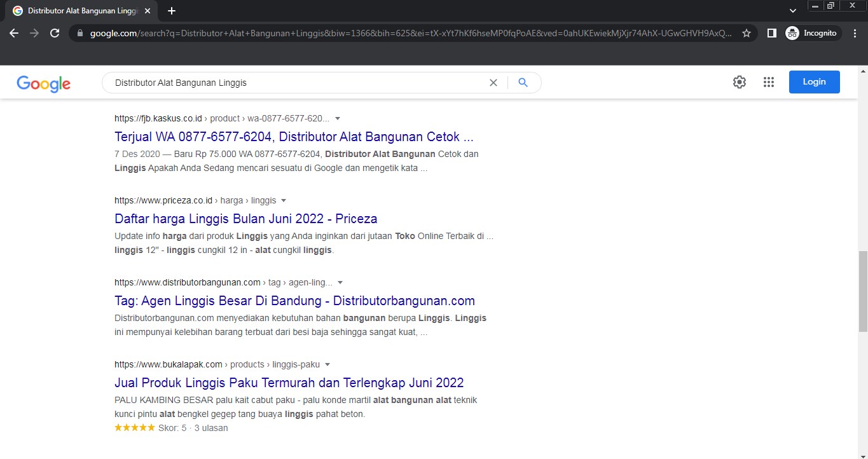Minimize the Chrome window
Viewport: 868px width, 459px height.
tap(815, 6)
